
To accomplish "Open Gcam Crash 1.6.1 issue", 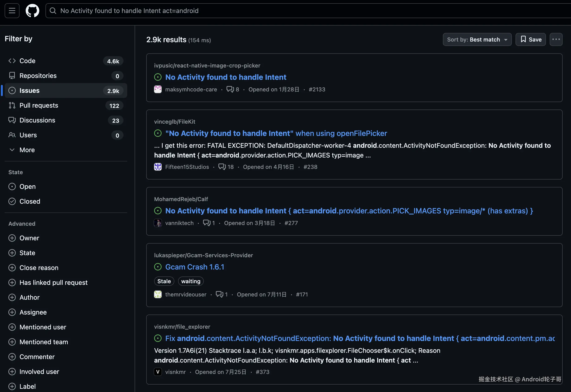I will click(x=195, y=267).
